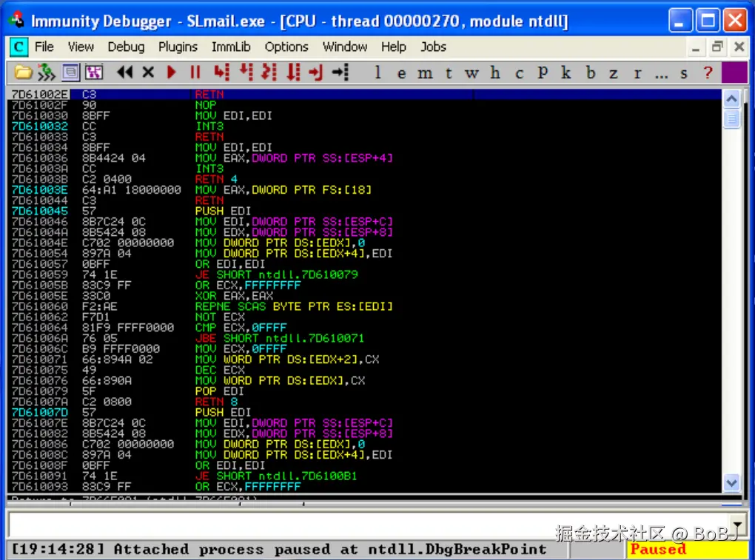Select the RETN 8 line at 7D61007A

pos(364,401)
